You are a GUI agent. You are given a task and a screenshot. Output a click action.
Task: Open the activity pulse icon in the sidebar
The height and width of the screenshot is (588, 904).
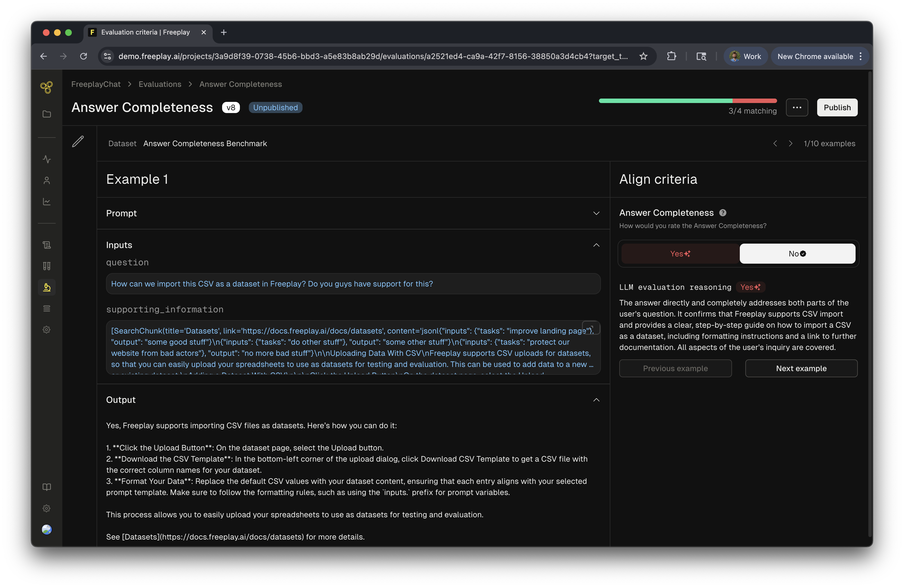47,159
